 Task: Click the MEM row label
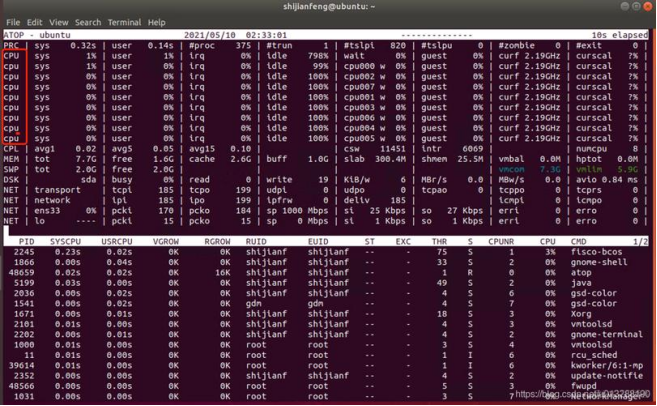pos(11,159)
